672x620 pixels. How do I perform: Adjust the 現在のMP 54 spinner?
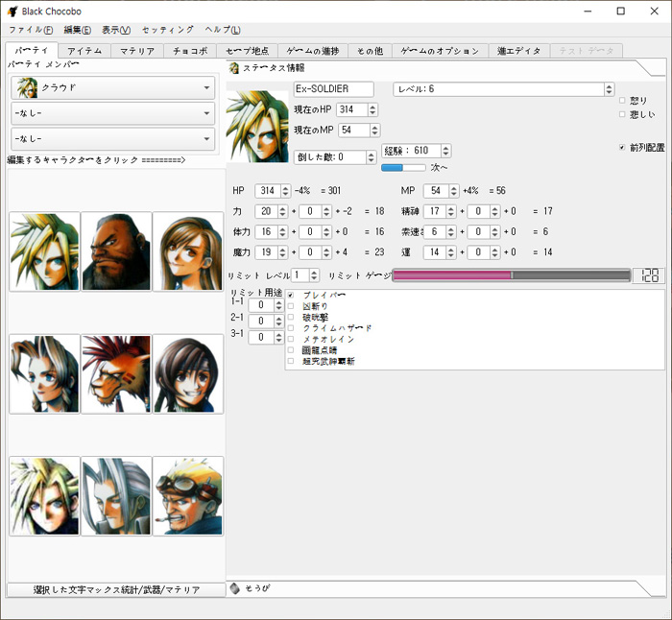[x=359, y=130]
